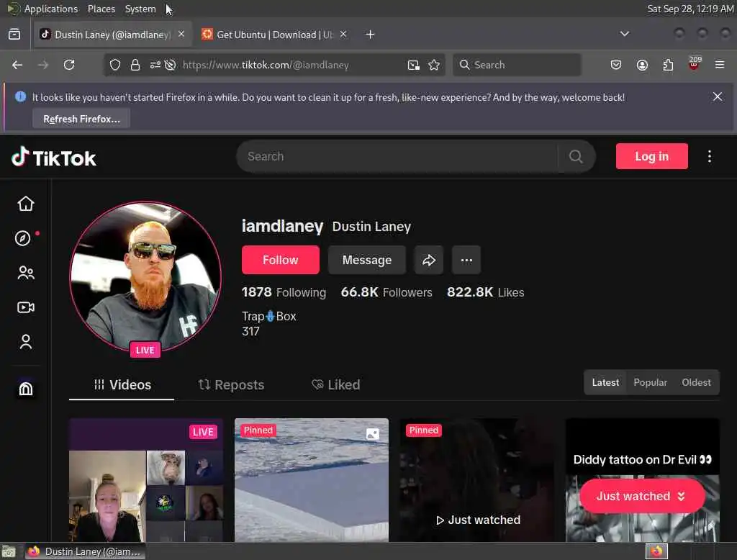
Task: Close the Dustin Laney tab
Action: [181, 34]
